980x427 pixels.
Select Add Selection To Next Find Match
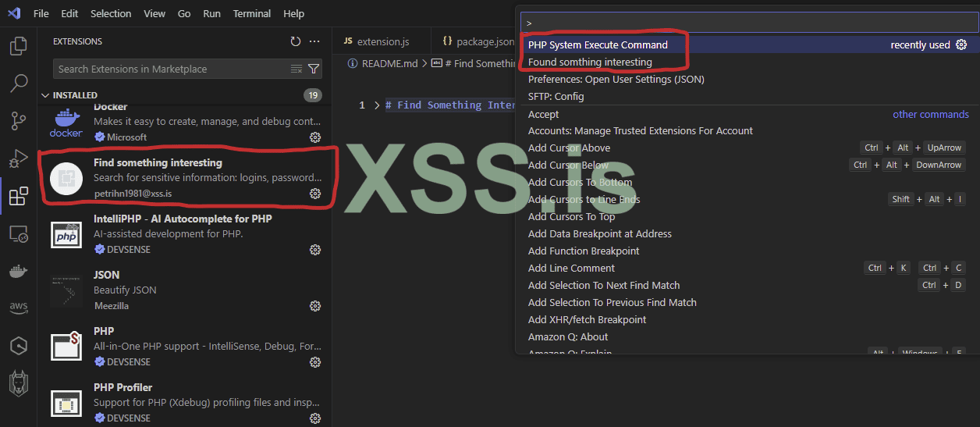(x=749, y=285)
